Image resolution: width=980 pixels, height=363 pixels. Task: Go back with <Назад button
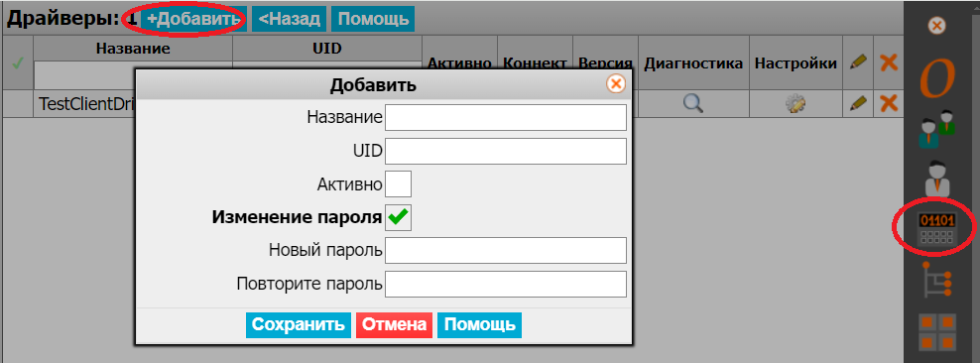290,19
